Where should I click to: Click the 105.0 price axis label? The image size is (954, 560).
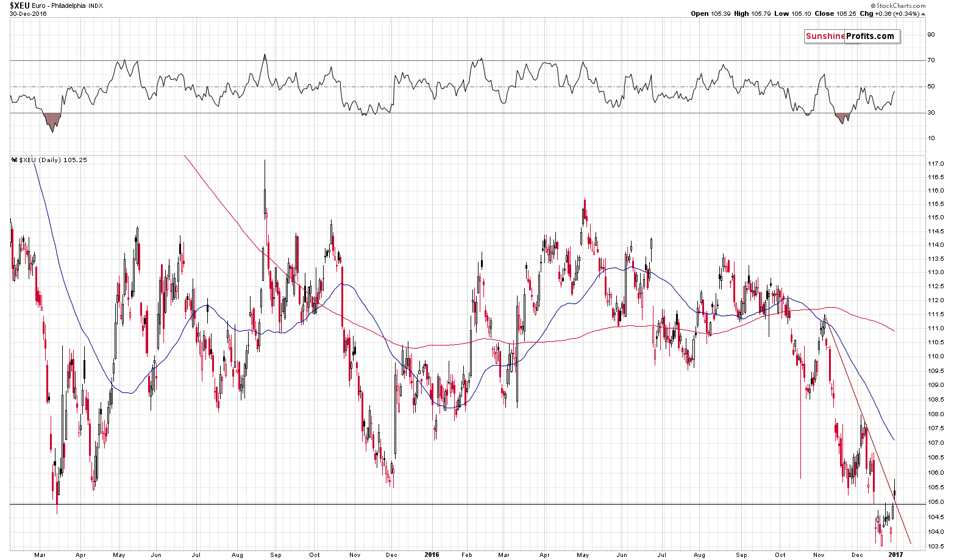point(936,502)
